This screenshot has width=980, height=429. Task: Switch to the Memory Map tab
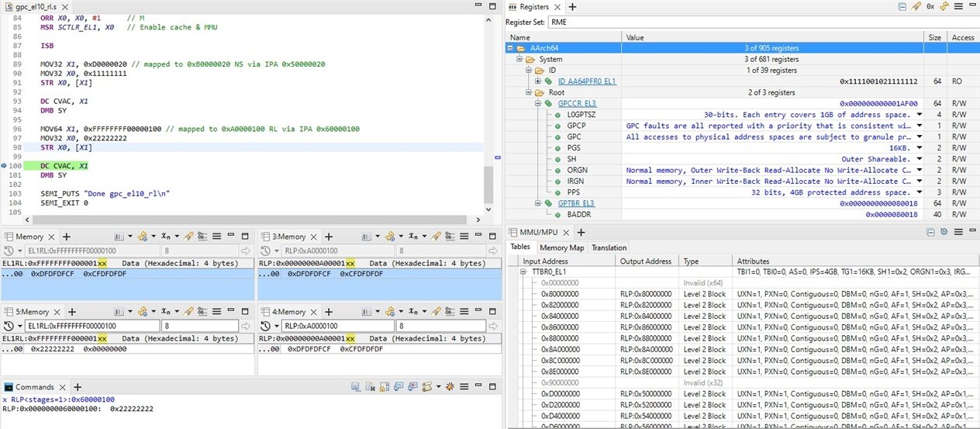pos(561,247)
